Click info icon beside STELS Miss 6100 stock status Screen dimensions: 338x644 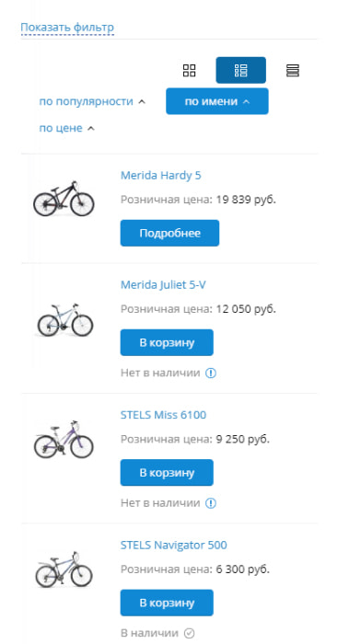[x=211, y=503]
